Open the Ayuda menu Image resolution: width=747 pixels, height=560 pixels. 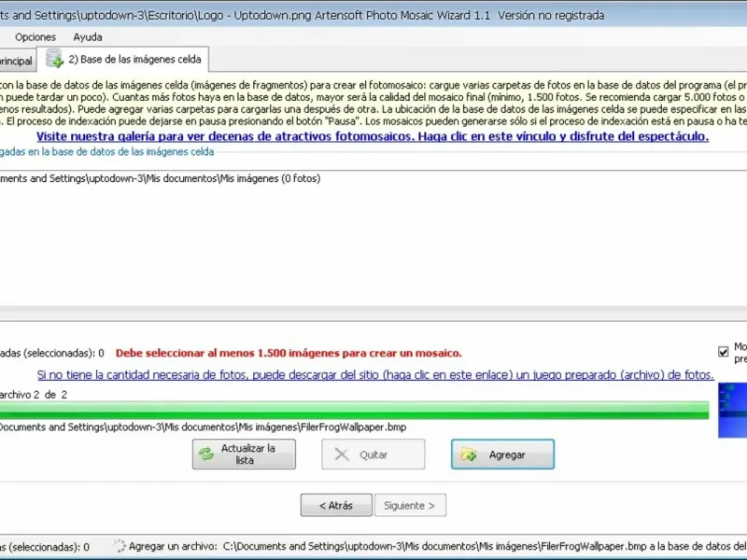coord(88,37)
